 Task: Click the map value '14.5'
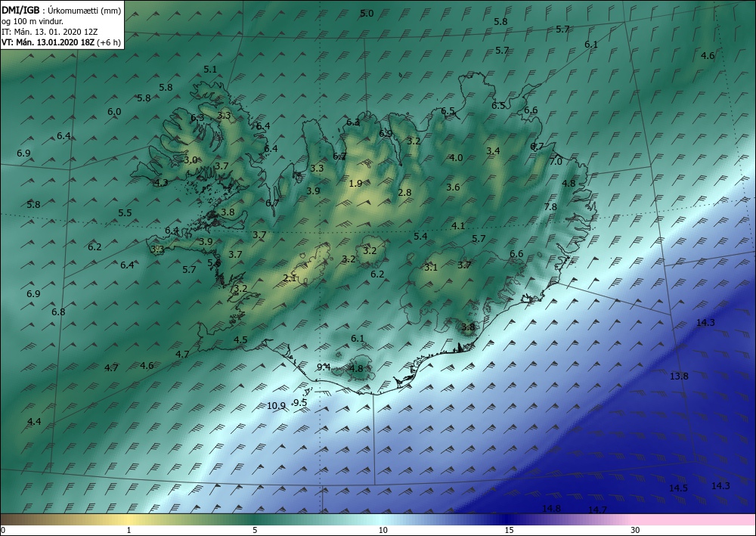[678, 488]
